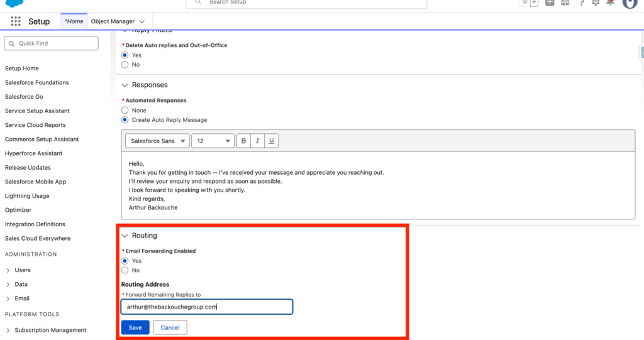Open the Global Actions plus icon
Screen dimensions: 644x340
(550, 3)
